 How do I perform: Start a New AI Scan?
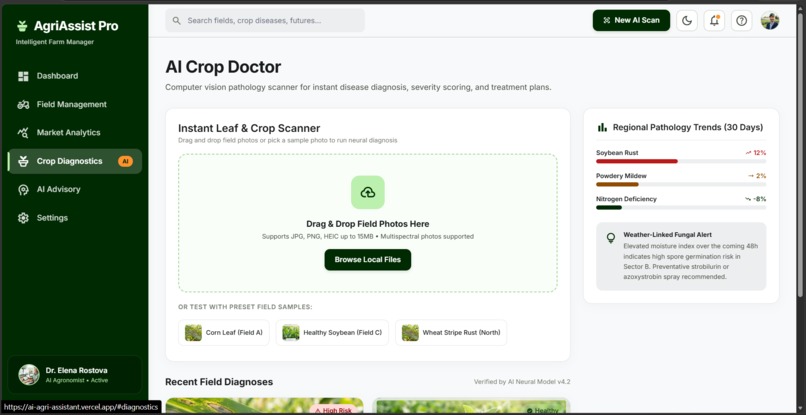631,21
